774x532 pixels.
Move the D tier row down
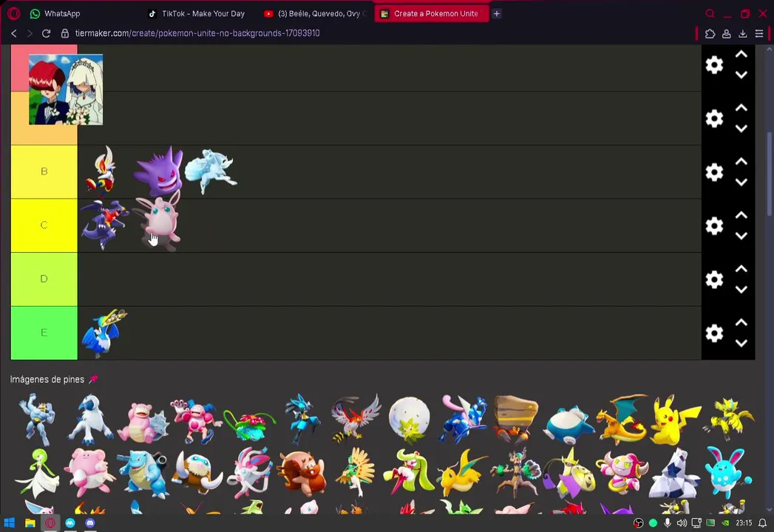pyautogui.click(x=741, y=290)
